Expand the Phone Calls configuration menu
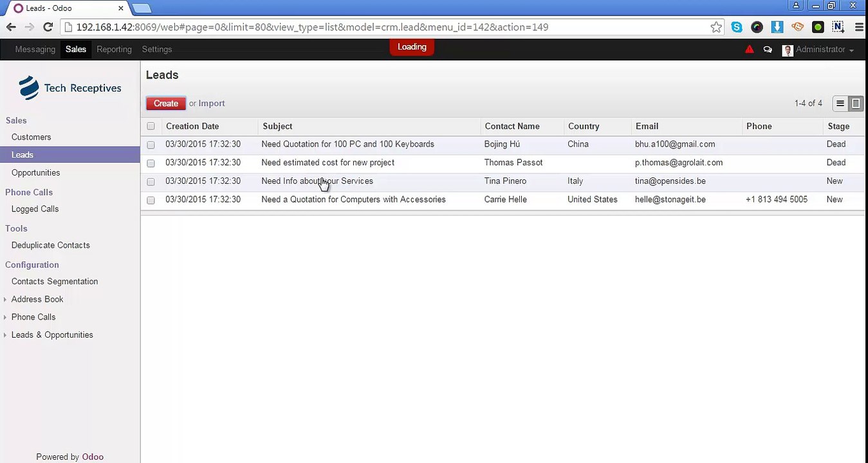 33,317
